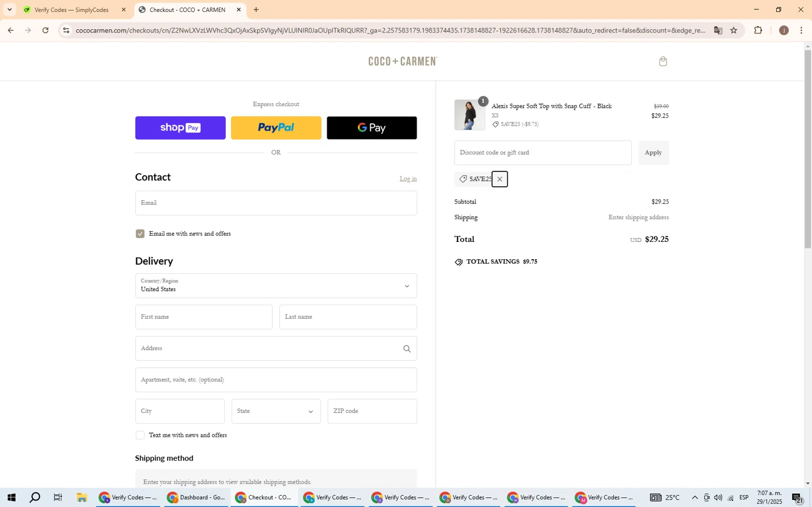Uncheck Email me with news and offers

[x=140, y=234]
